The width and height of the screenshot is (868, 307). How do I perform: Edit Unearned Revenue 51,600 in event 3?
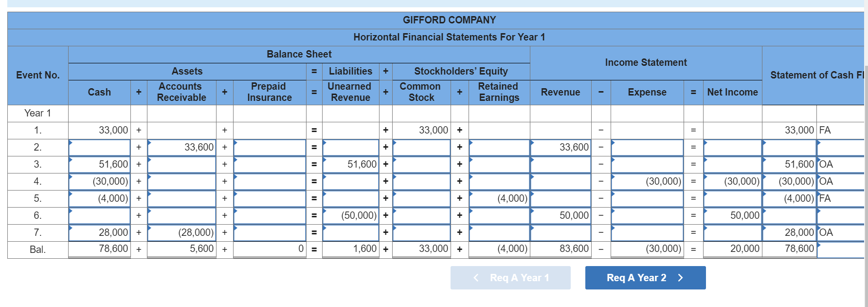tap(350, 164)
